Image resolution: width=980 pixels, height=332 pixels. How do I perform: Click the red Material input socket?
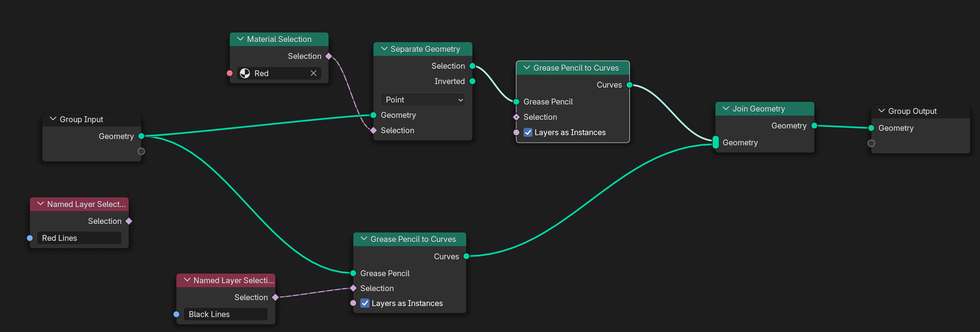230,73
